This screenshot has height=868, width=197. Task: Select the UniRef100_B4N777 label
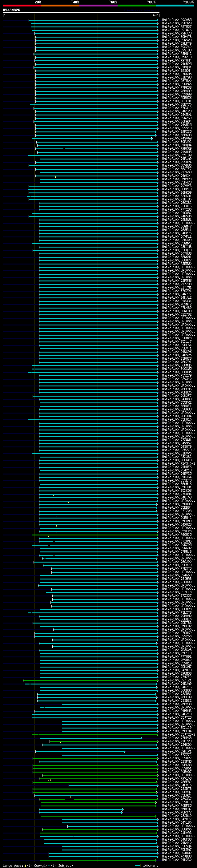click(177, 294)
